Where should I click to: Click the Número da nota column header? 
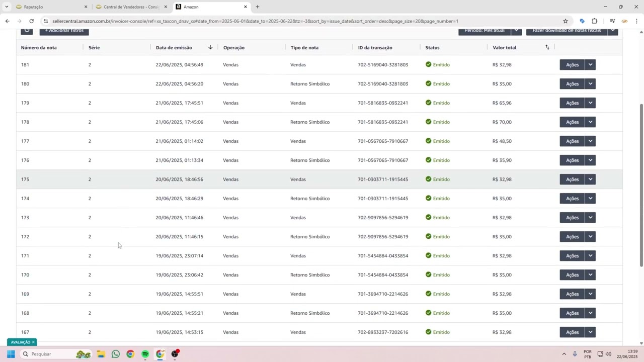(39, 48)
